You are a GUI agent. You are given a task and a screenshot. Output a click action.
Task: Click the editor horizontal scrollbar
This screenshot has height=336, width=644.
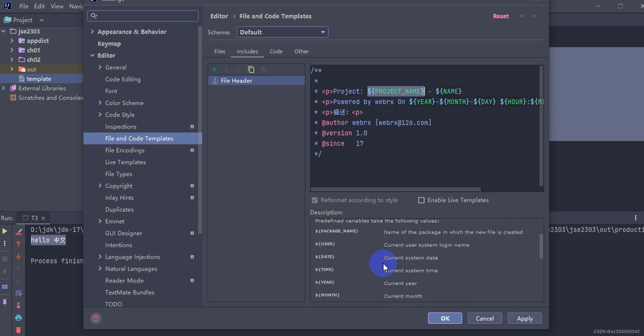tap(395, 189)
